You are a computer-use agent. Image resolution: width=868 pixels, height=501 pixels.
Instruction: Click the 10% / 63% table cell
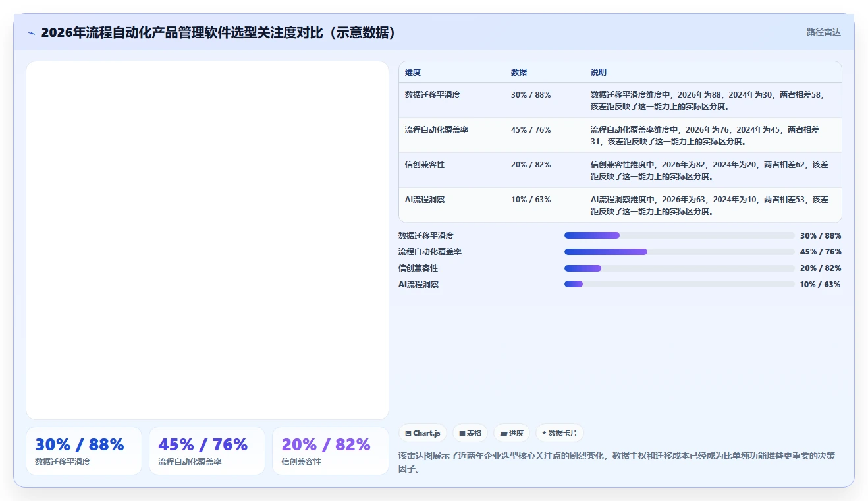pos(531,200)
